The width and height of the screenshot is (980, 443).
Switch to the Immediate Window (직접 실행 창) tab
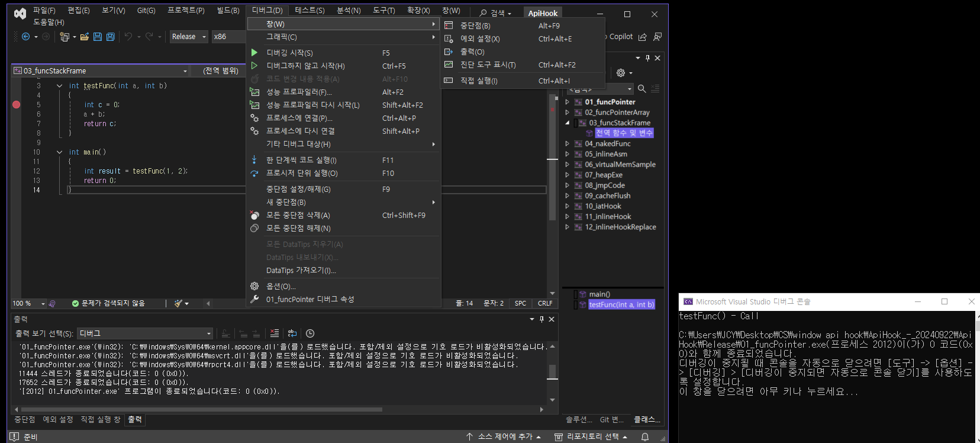(101, 419)
